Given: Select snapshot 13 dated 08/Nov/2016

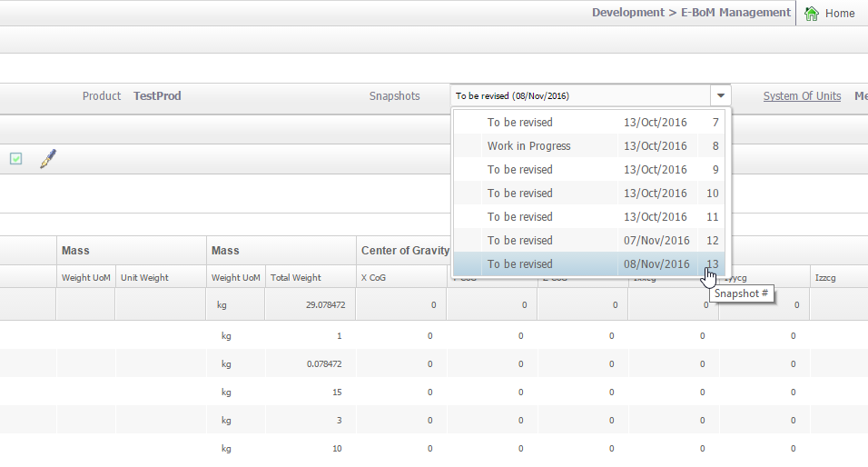Looking at the screenshot, I should tap(590, 264).
